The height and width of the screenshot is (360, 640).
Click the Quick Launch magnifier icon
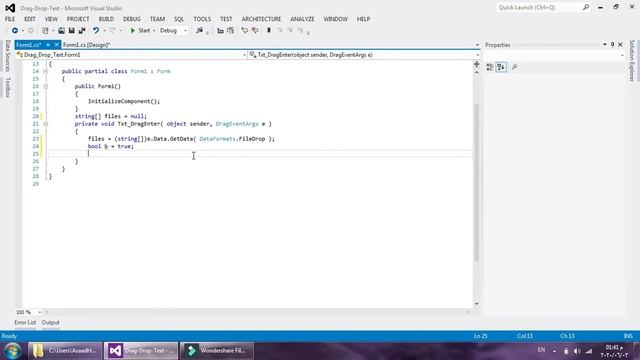tap(586, 7)
